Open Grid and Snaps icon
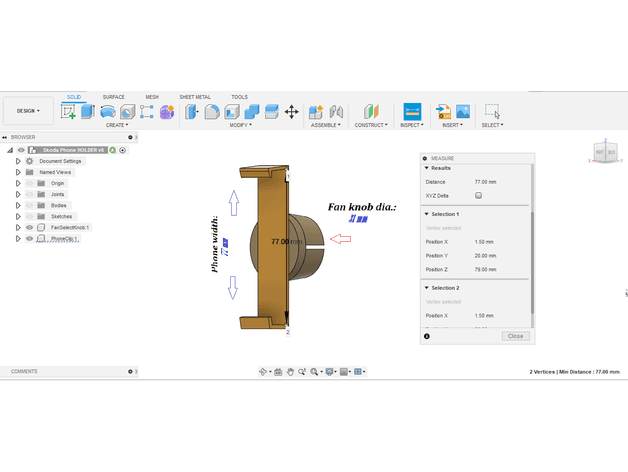628x472 pixels. (343, 372)
